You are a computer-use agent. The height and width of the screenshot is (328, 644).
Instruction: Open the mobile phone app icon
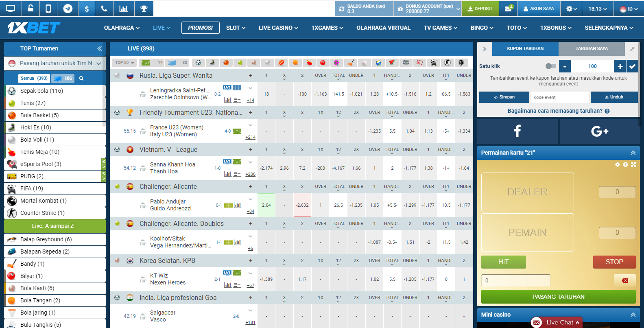48,9
